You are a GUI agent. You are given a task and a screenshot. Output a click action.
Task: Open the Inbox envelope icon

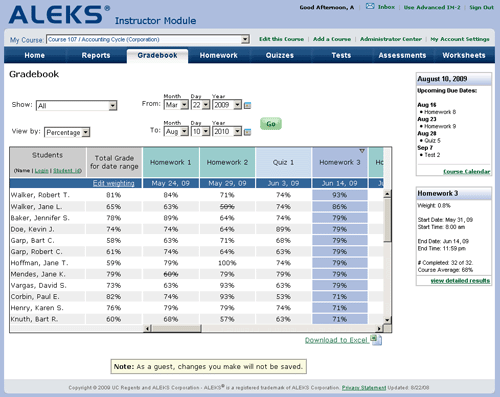coord(370,6)
